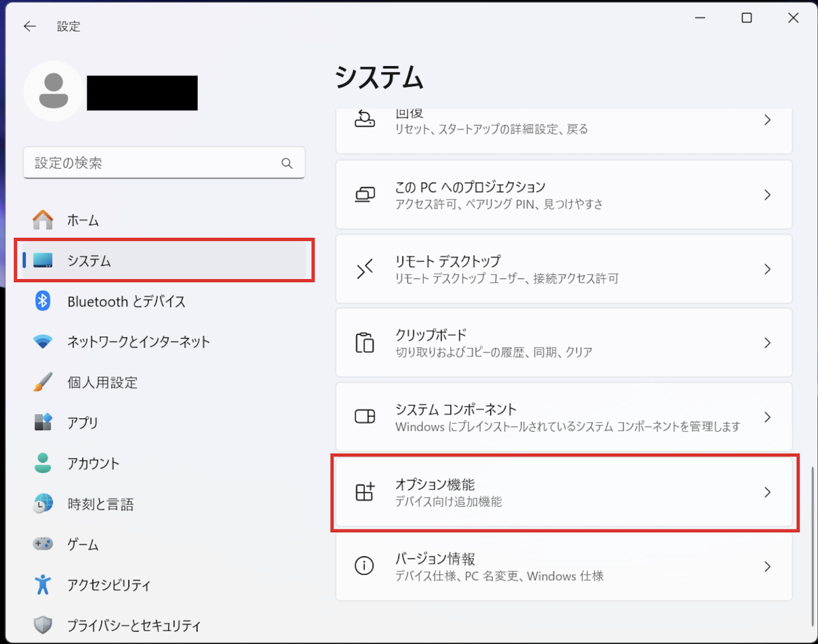This screenshot has width=818, height=644.
Task: Open アプリ settings using its icon
Action: coord(43,423)
